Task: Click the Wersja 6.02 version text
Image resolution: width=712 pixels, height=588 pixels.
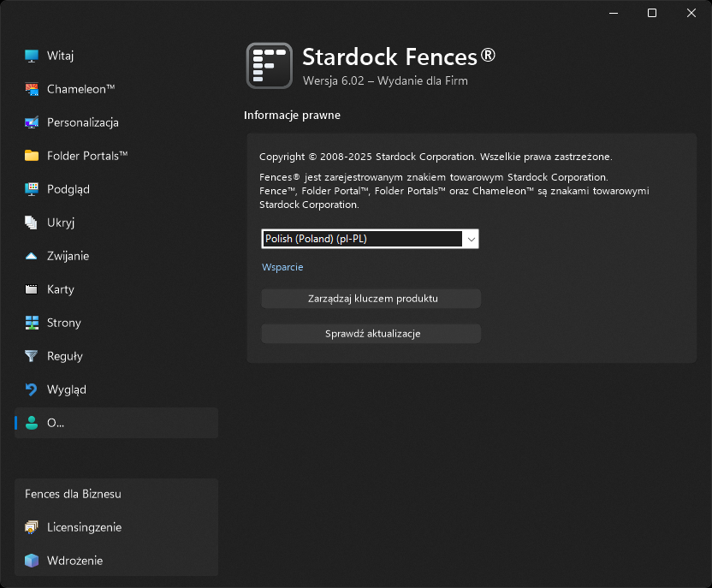Action: pos(385,80)
